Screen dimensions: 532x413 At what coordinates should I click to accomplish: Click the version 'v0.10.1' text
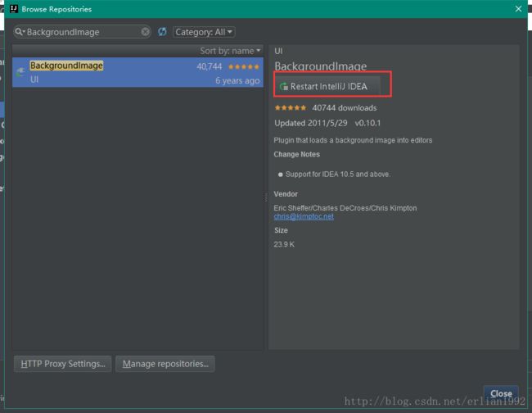click(x=367, y=123)
